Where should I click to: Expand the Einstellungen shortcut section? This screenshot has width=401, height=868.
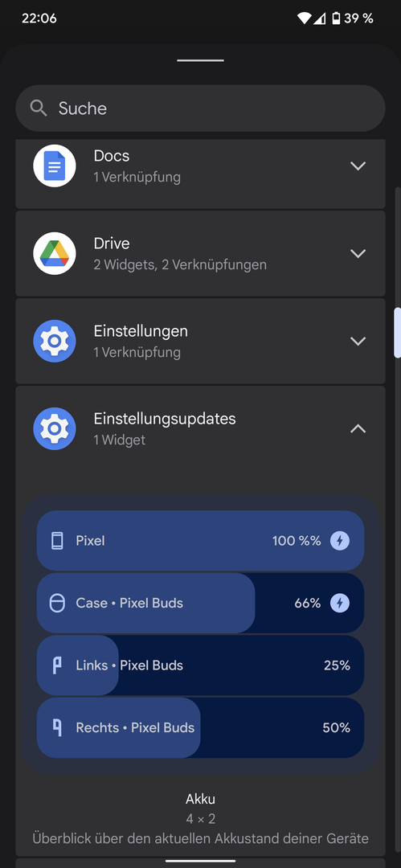[x=358, y=341]
